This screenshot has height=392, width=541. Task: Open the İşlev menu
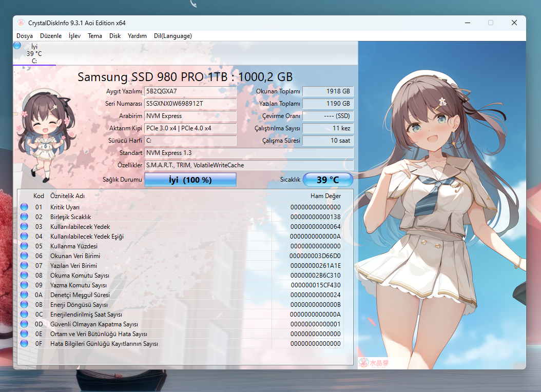(74, 36)
